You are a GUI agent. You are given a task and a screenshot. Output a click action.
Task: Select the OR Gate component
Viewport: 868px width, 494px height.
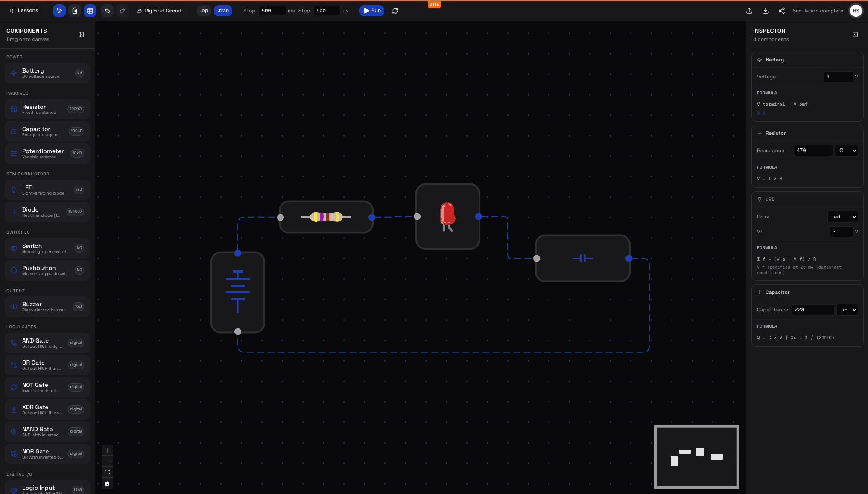coord(47,365)
